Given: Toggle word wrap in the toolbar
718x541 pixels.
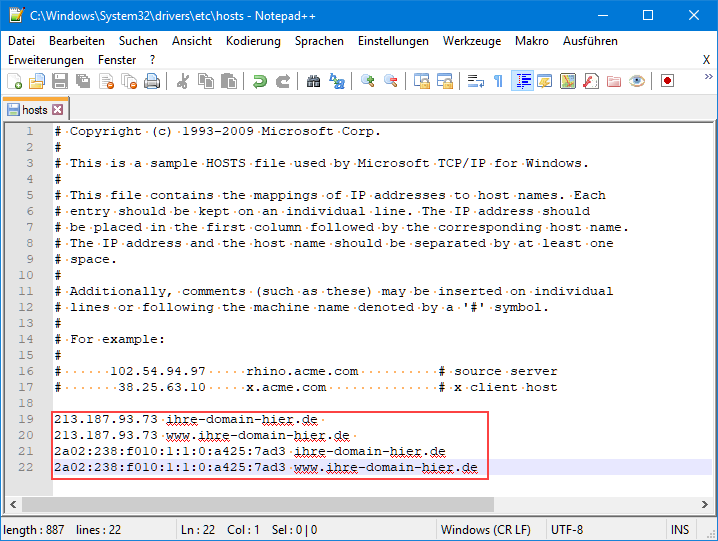Looking at the screenshot, I should [x=476, y=81].
